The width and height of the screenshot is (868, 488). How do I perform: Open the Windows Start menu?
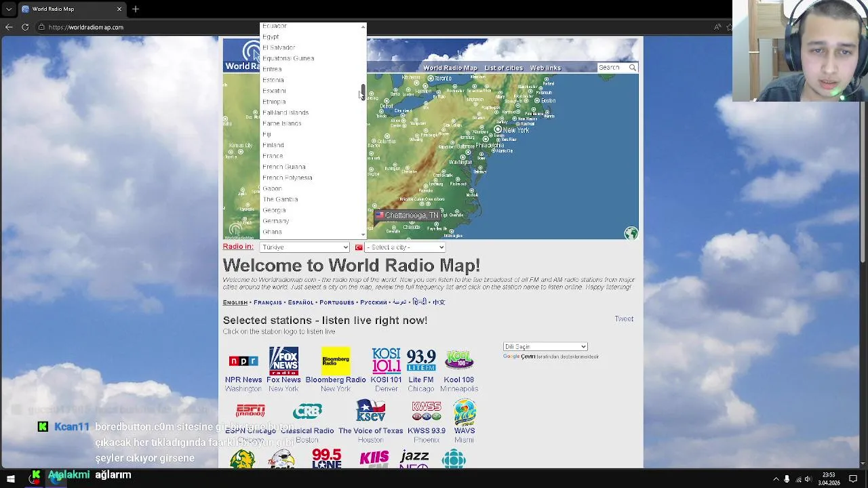pyautogui.click(x=11, y=479)
